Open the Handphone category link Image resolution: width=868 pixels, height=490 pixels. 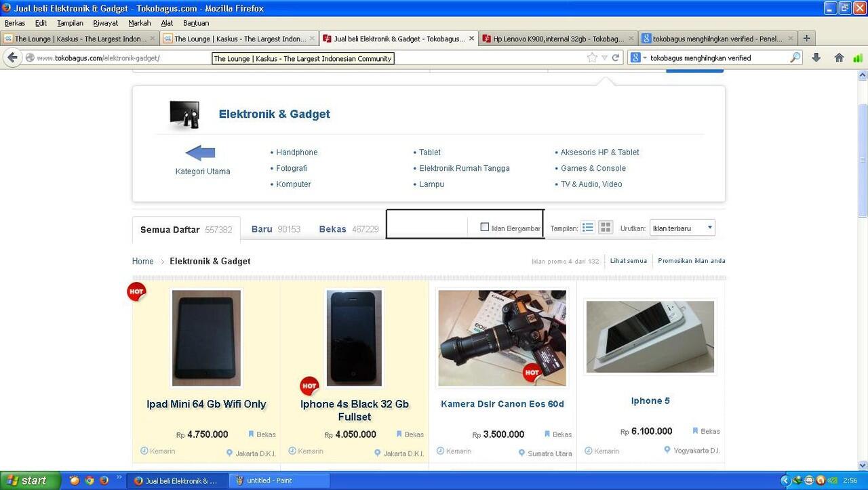[x=296, y=152]
